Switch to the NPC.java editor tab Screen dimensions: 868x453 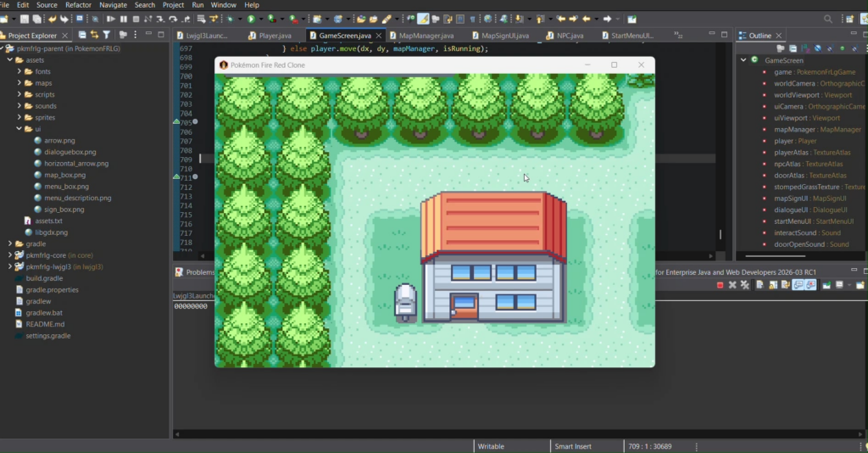pyautogui.click(x=565, y=36)
